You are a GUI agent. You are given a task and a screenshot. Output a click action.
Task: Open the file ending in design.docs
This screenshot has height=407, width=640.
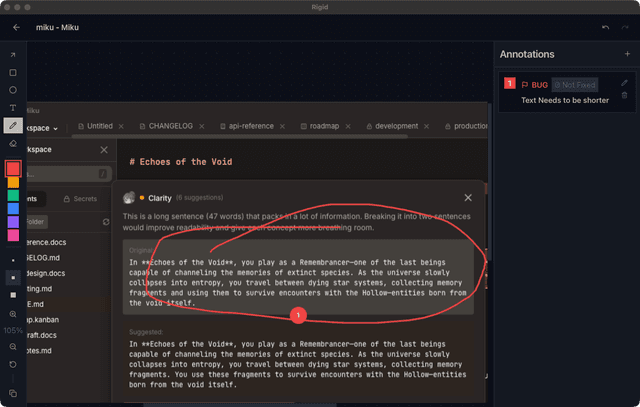[x=46, y=274]
